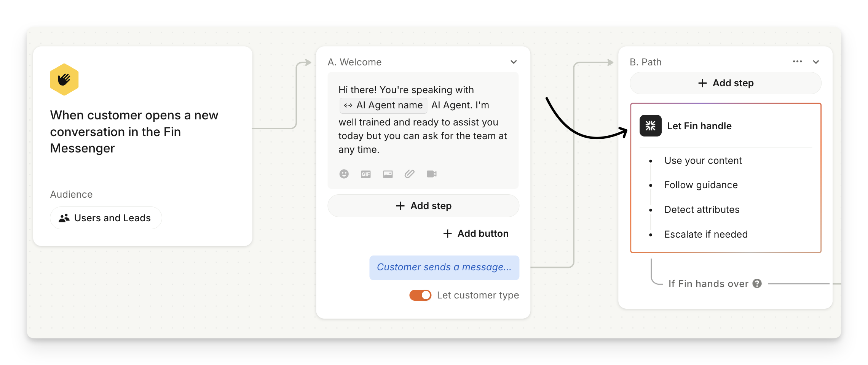This screenshot has width=868, height=365.
Task: Attach a file with paperclip icon
Action: (x=409, y=174)
